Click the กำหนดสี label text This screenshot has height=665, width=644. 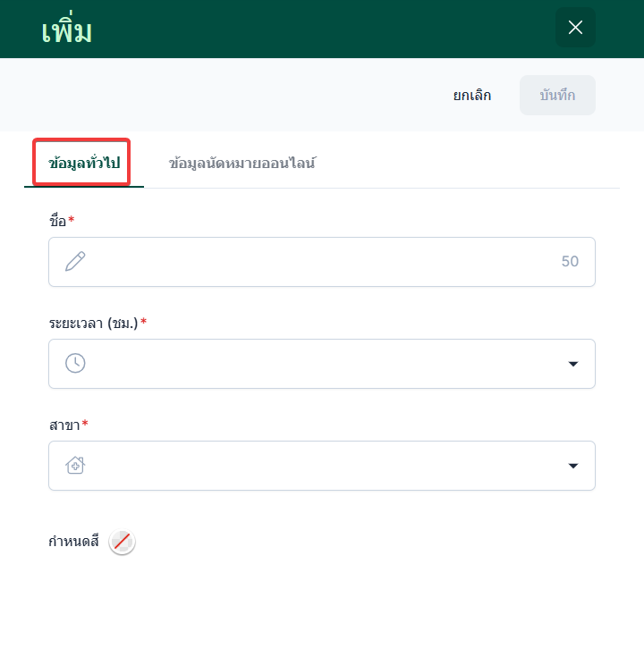pos(73,542)
